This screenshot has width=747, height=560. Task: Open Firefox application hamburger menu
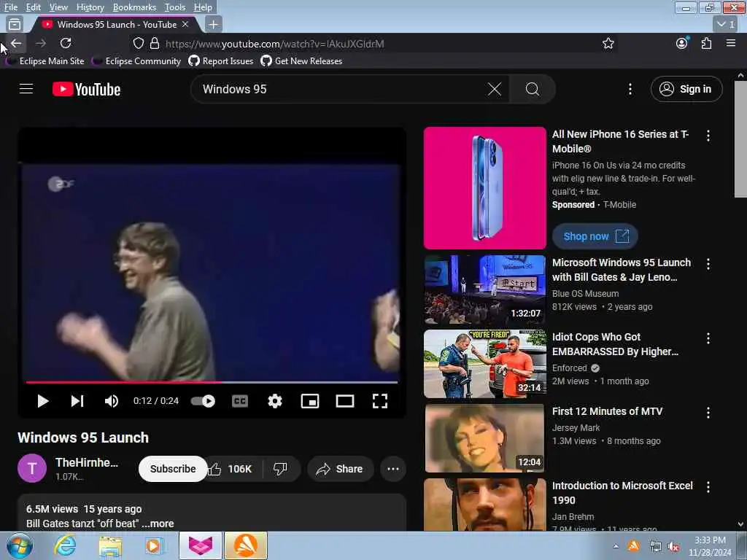731,43
